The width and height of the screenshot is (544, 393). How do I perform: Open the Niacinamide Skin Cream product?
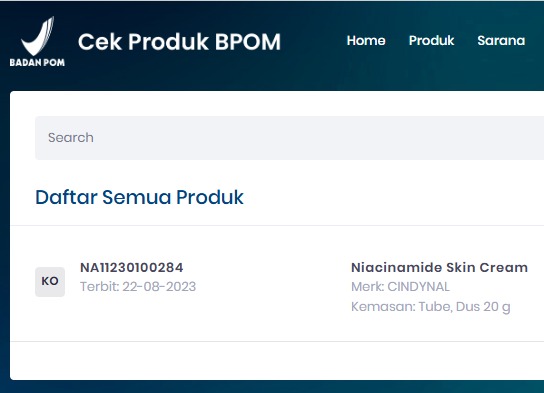440,267
